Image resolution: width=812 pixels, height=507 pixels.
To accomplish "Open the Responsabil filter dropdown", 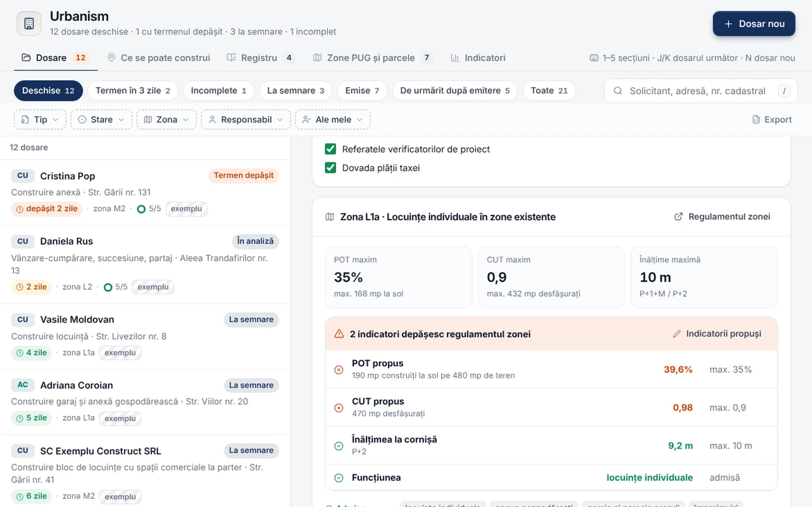I will click(246, 120).
